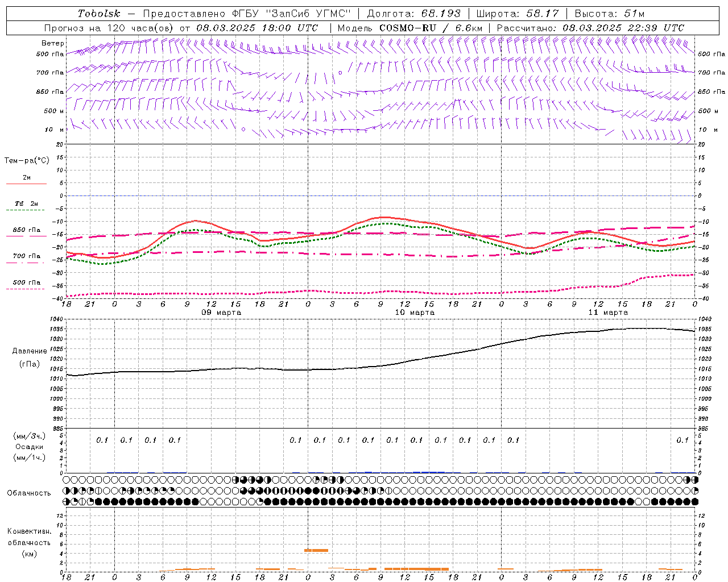The image size is (728, 582).
Task: Click the 11 марта date label
Action: pyautogui.click(x=608, y=313)
